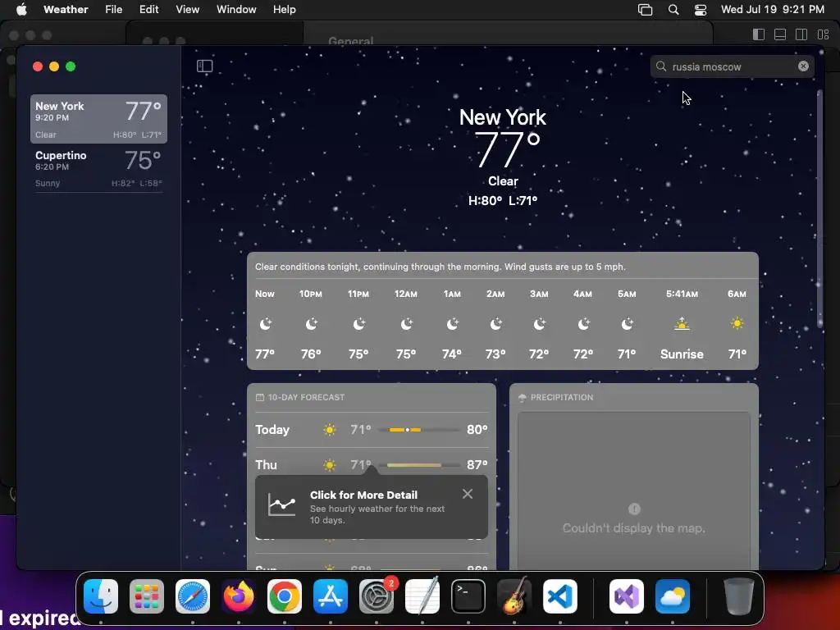Viewport: 840px width, 630px height.
Task: Click the hourly summary text about clear conditions
Action: [x=440, y=267]
